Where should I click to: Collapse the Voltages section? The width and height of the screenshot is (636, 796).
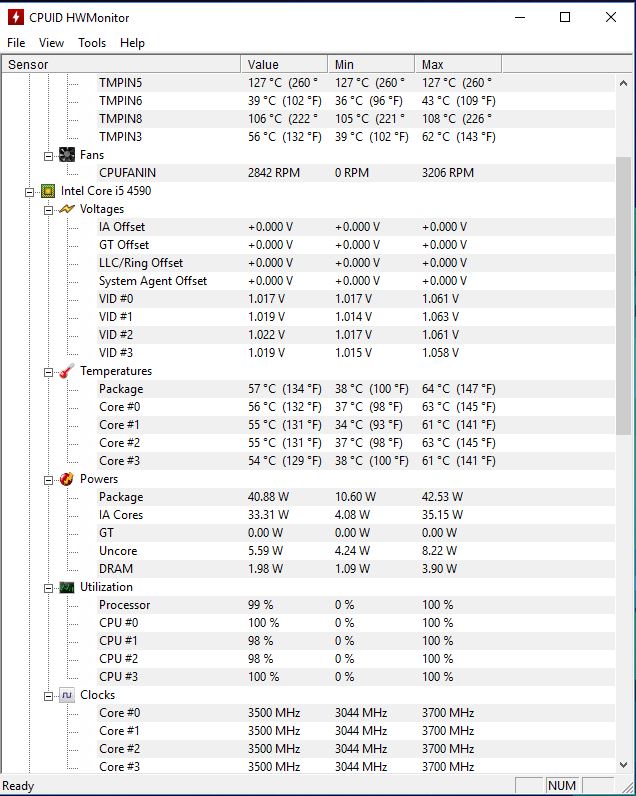(x=48, y=210)
